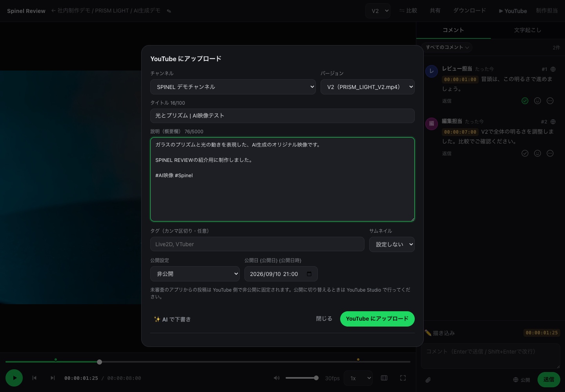Click 比較 in the top bar
565x392 pixels.
(408, 11)
